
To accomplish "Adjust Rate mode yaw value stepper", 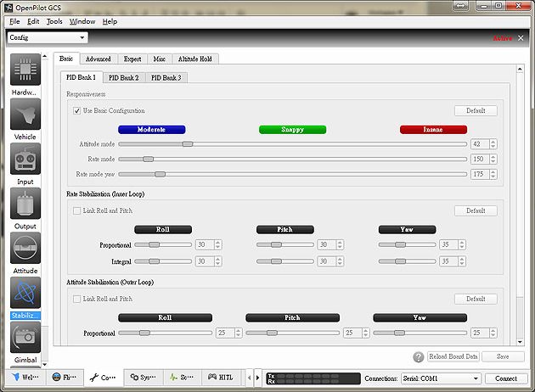I will click(x=493, y=174).
